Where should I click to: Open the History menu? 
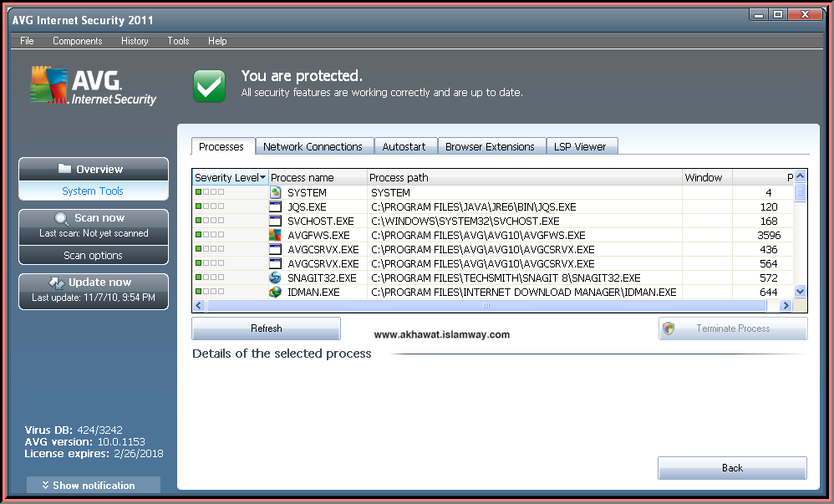click(135, 41)
